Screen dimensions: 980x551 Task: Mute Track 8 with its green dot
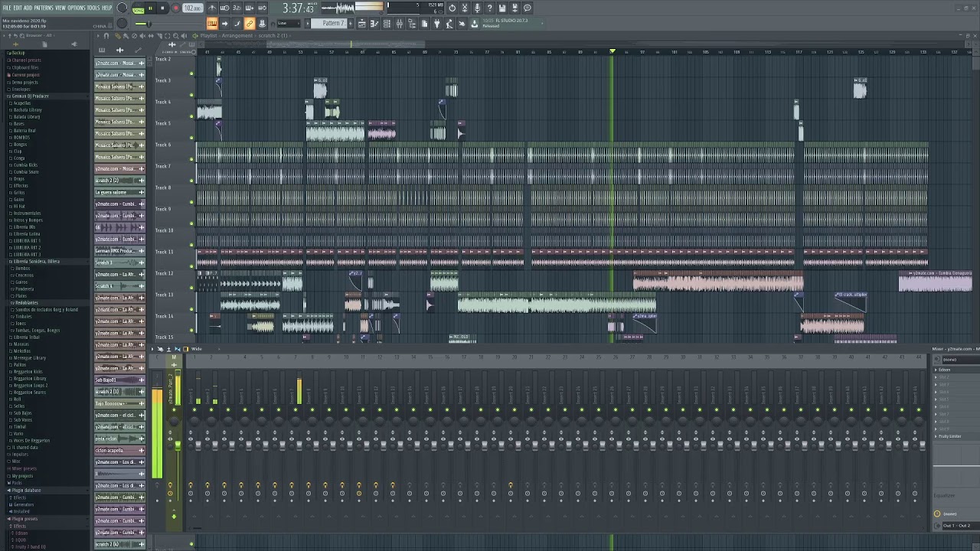coord(191,202)
